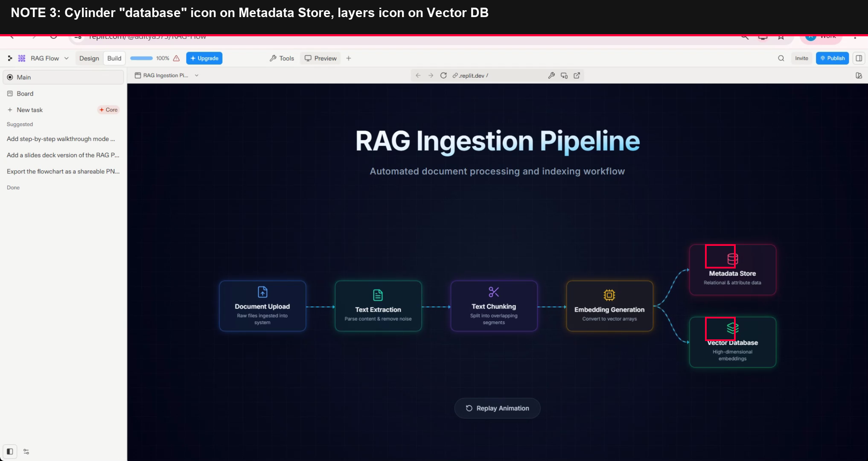
Task: Click the Document Upload file icon
Action: [262, 292]
